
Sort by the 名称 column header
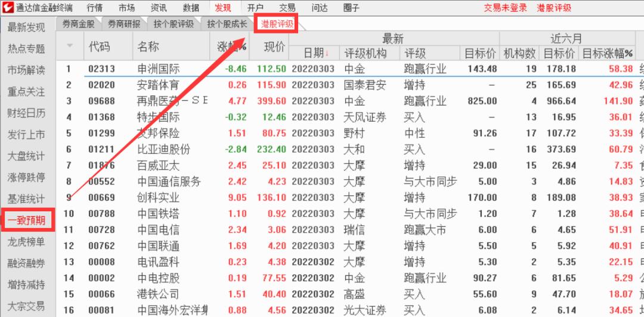(148, 46)
